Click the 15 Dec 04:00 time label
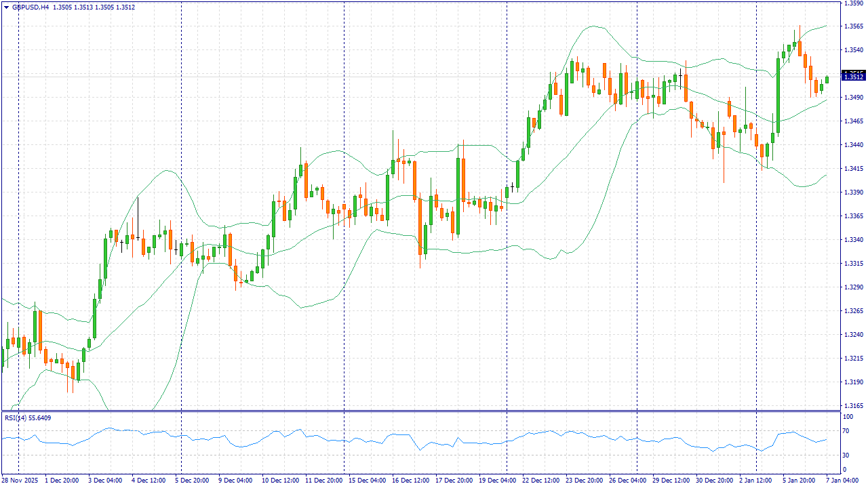 [367, 481]
